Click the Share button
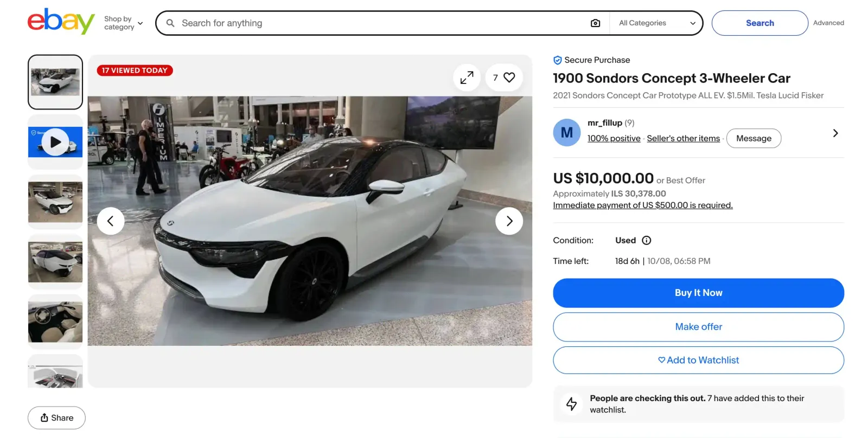868x438 pixels. (56, 418)
